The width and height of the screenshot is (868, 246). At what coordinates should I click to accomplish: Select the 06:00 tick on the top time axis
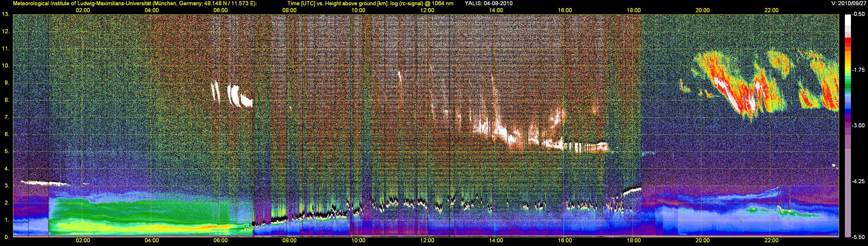[221, 10]
